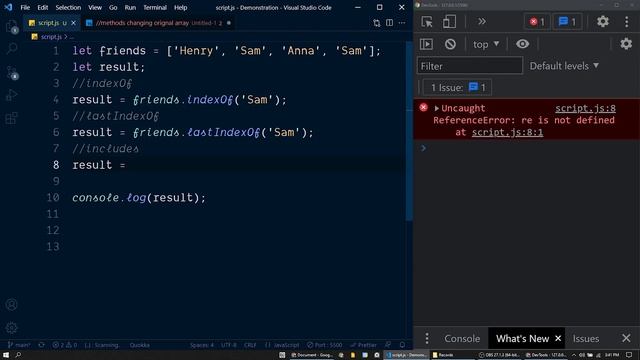Open console settings gear

(x=626, y=44)
